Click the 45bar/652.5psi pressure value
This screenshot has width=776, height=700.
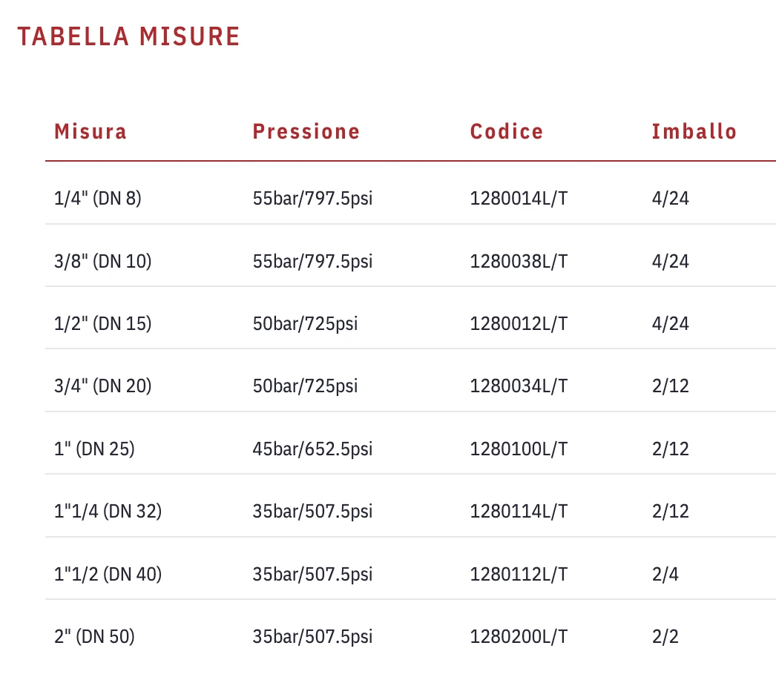tap(312, 449)
